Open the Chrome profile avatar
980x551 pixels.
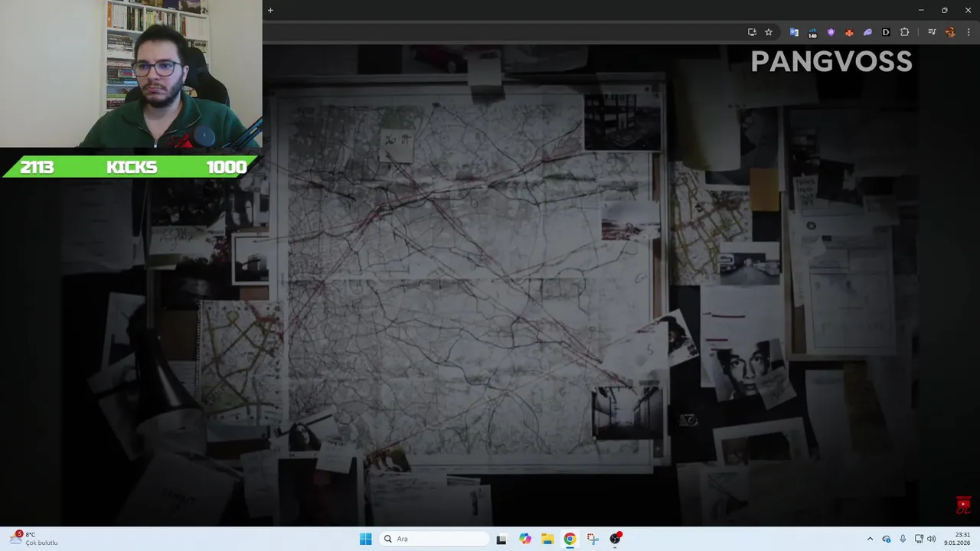950,32
